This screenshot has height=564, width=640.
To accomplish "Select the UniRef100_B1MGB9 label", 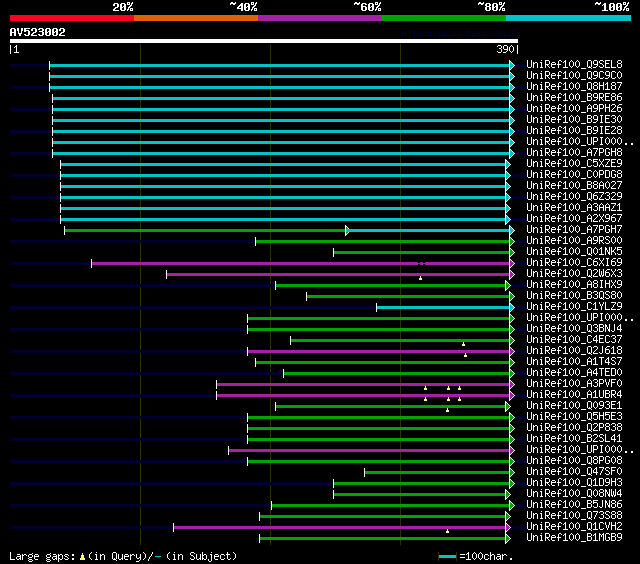I will (574, 538).
